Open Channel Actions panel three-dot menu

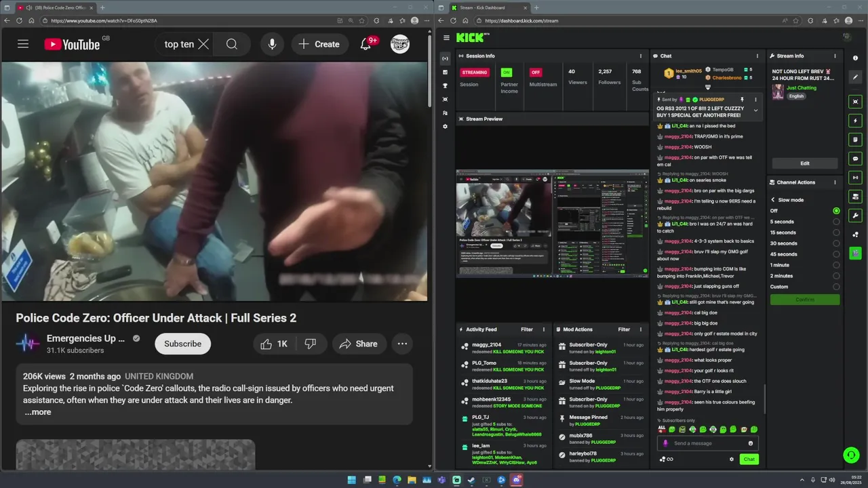835,182
